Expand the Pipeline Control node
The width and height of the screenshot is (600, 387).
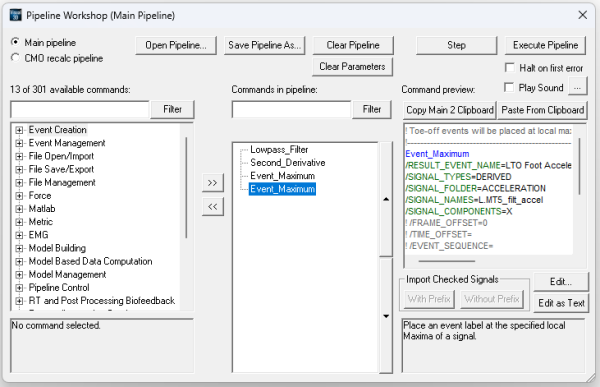(x=19, y=288)
